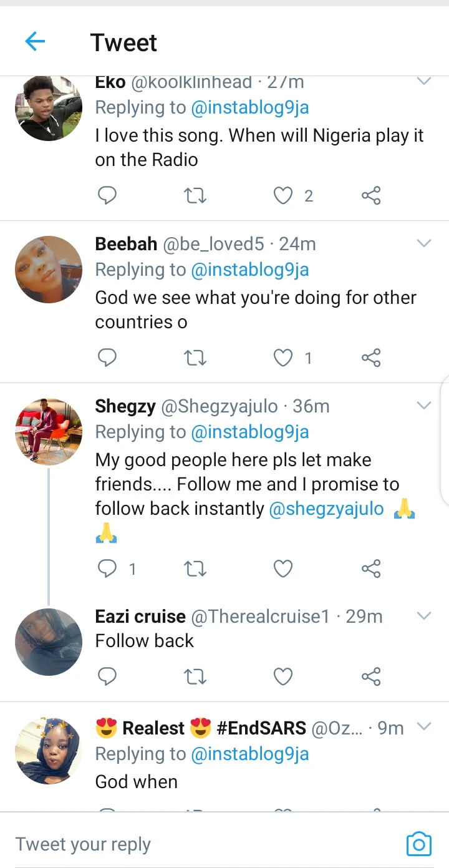The height and width of the screenshot is (868, 449).
Task: Open the chevron menu on Shegzy's tweet
Action: tap(424, 406)
